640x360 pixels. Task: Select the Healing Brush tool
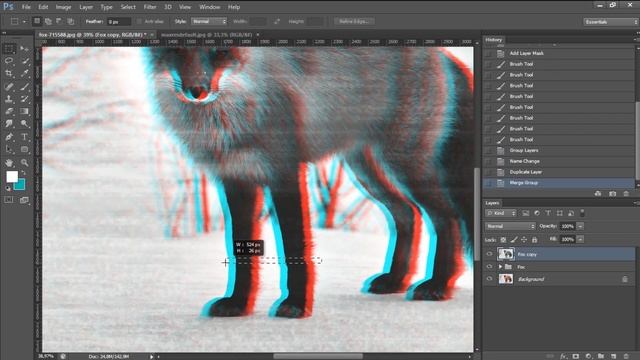9,87
